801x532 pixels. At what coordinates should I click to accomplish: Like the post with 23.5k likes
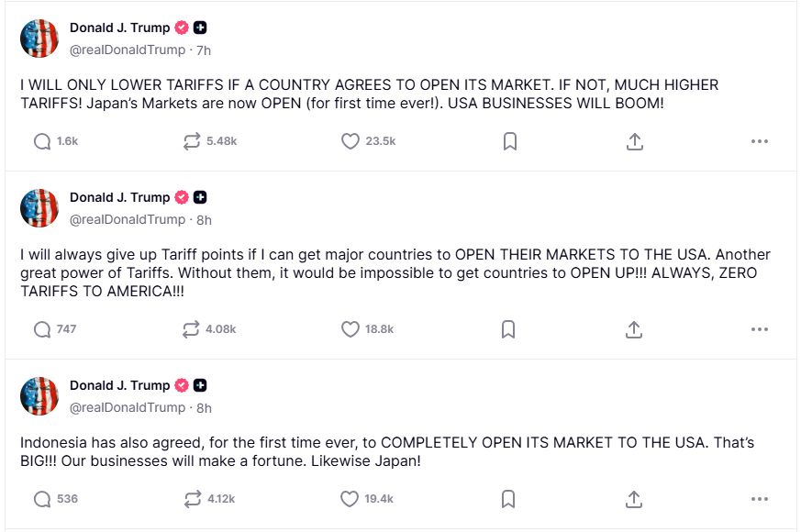click(349, 141)
